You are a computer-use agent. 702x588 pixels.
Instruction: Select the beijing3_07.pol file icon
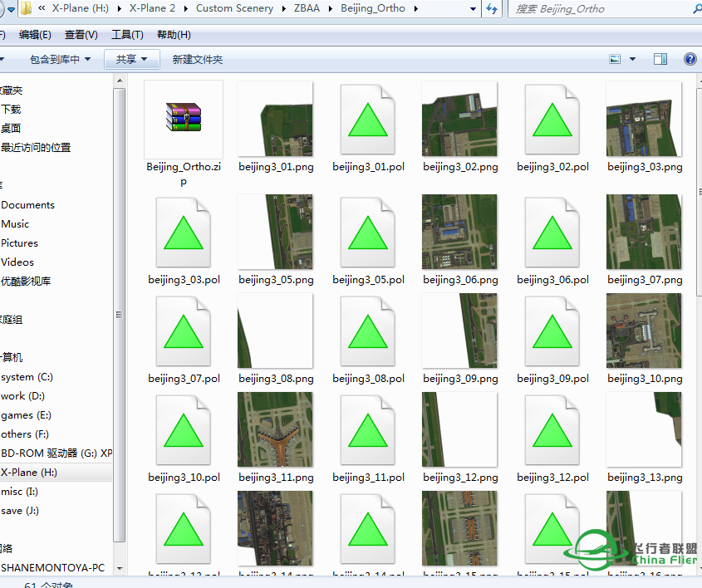[184, 331]
